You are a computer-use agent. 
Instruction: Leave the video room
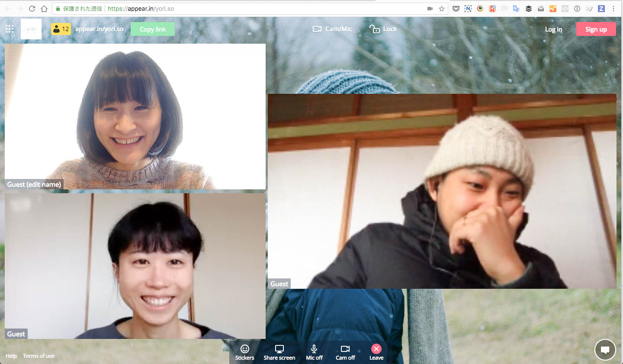coord(376,352)
